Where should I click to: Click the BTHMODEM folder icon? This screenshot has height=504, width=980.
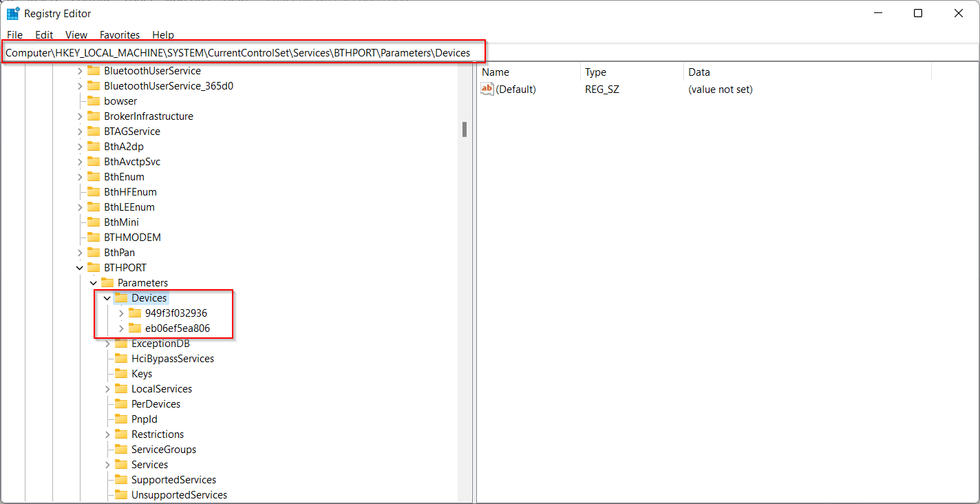(x=94, y=238)
